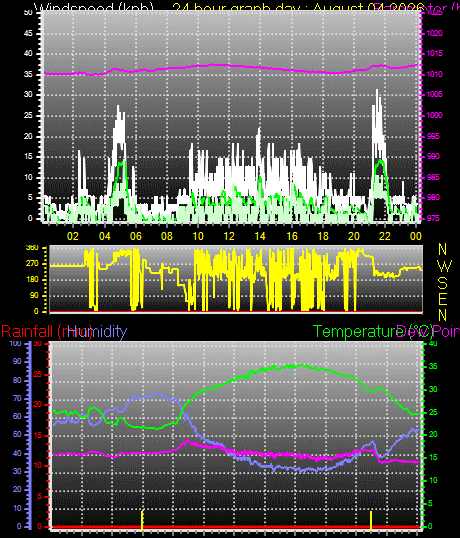The width and height of the screenshot is (460, 538).
Task: Click the 12 hour label on time axis
Action: coord(229,236)
